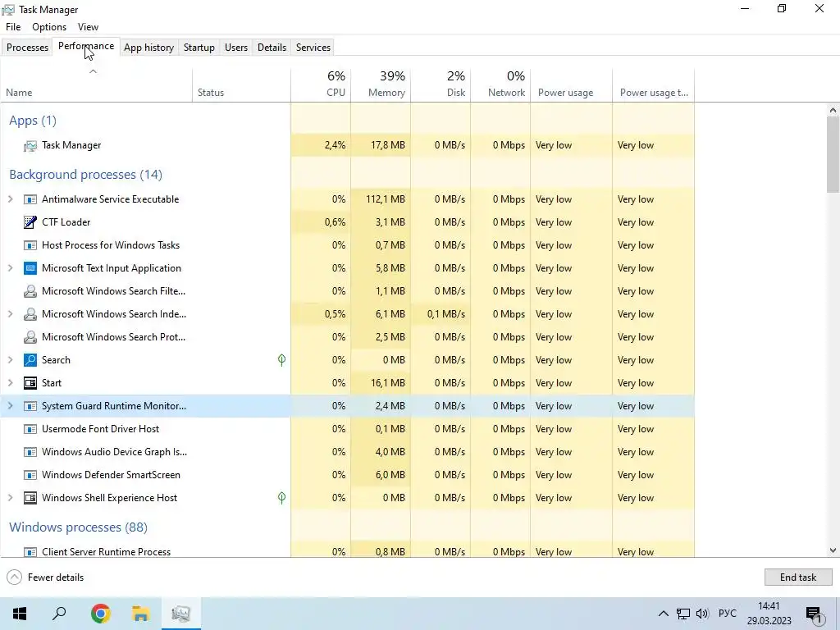The image size is (840, 630).
Task: Open the View menu
Action: (88, 27)
